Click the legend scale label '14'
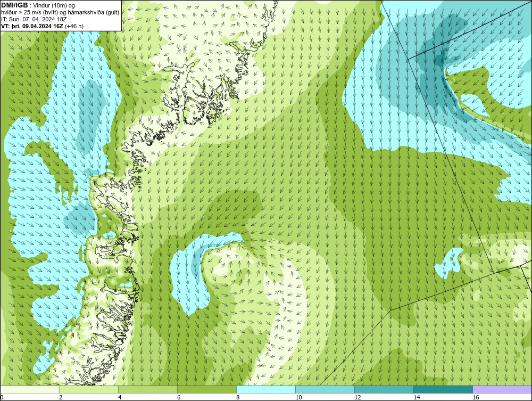The height and width of the screenshot is (401, 532). point(417,397)
